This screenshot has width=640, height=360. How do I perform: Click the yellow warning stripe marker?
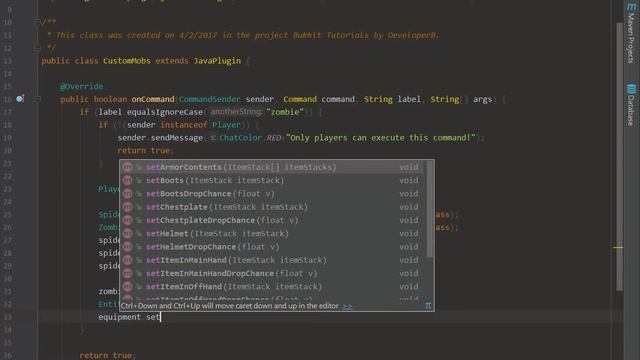pyautogui.click(x=618, y=247)
